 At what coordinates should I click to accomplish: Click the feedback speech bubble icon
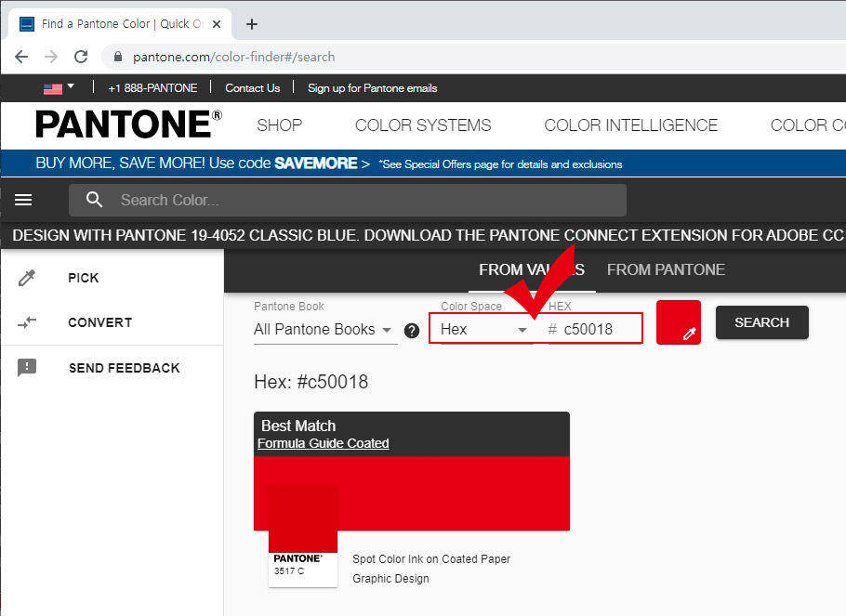point(27,368)
